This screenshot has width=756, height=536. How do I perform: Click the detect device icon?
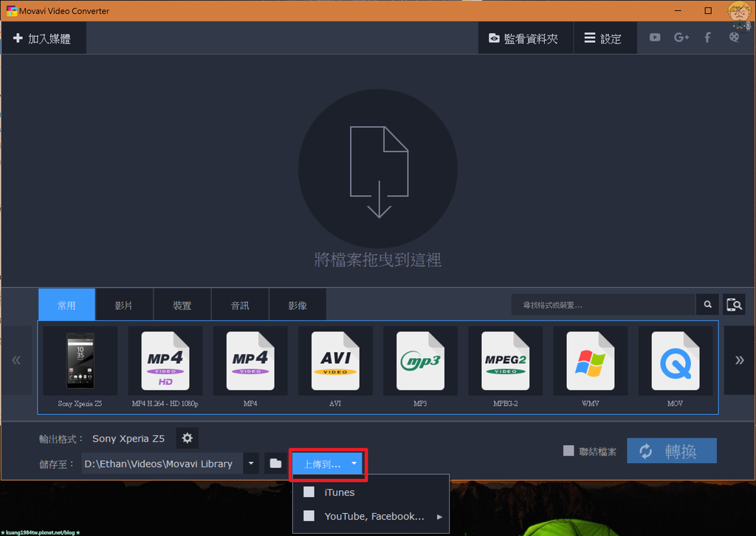coord(734,305)
